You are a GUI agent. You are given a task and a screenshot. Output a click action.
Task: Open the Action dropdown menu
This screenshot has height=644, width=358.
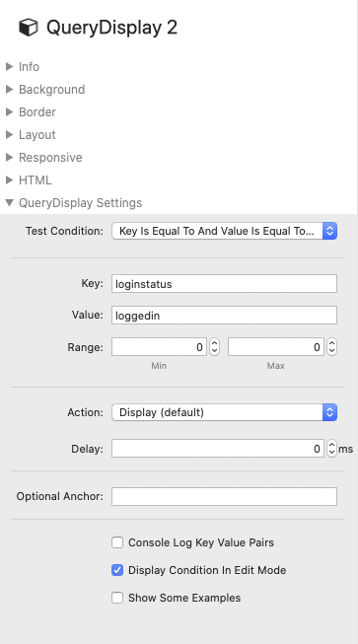coord(224,412)
